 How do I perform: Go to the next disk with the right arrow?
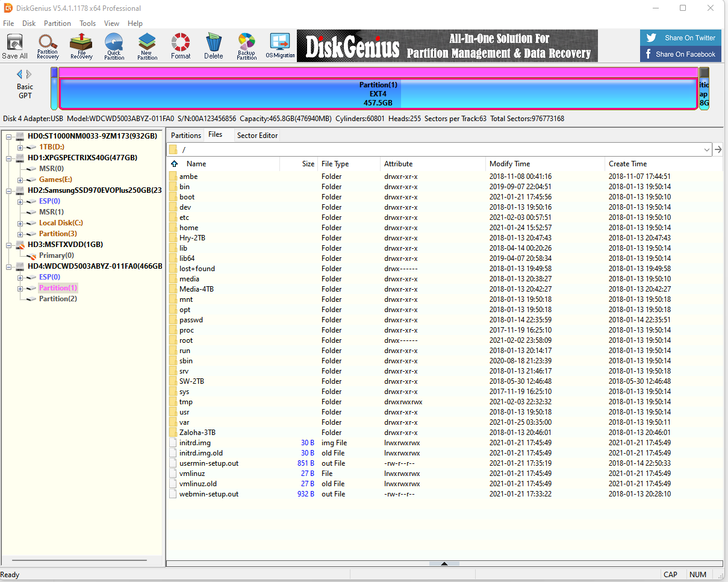click(29, 74)
